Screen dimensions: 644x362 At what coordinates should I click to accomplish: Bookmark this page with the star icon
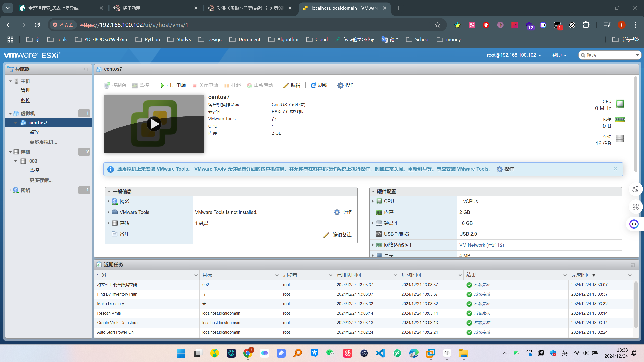(437, 25)
